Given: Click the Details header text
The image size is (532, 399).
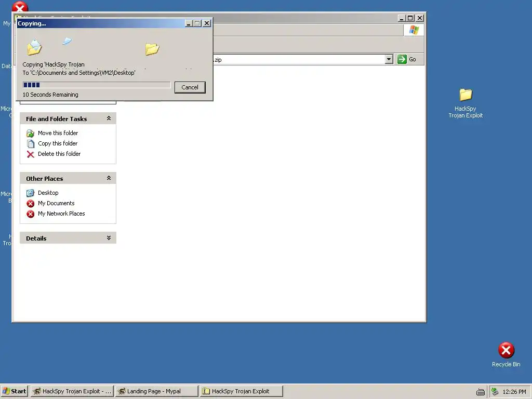Looking at the screenshot, I should click(36, 238).
